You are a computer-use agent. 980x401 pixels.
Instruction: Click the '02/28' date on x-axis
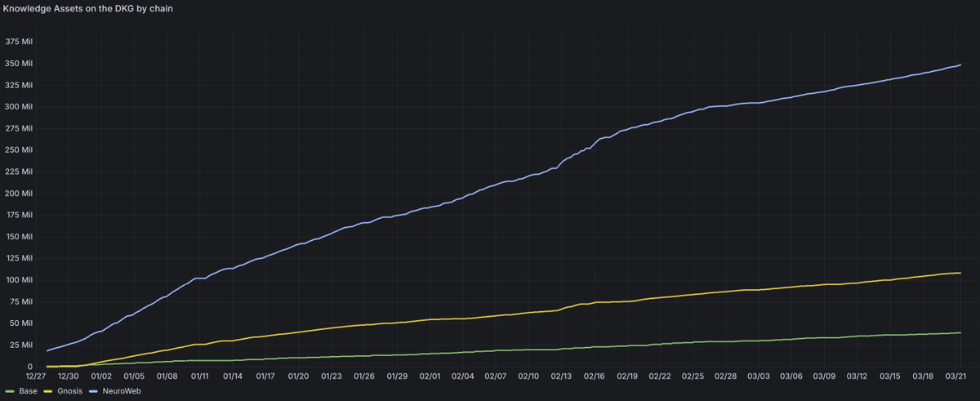pos(726,376)
